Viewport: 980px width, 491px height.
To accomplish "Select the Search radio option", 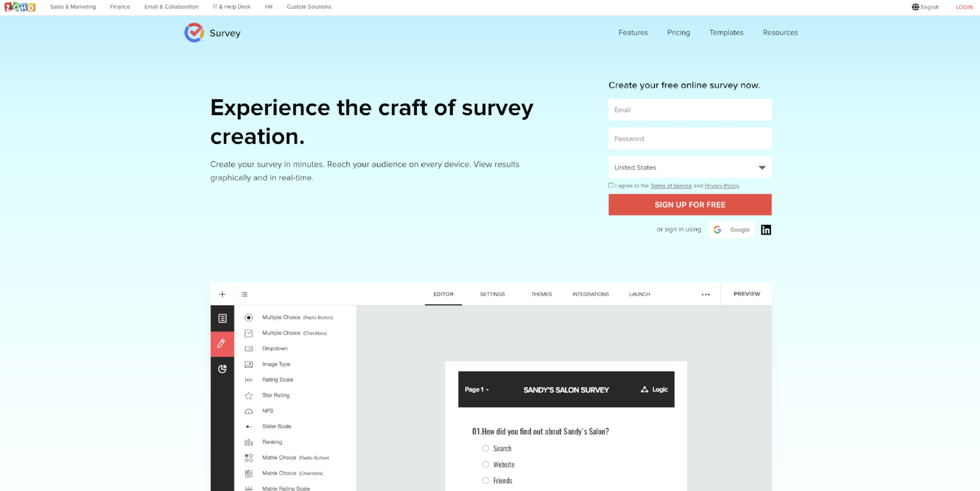I will (x=485, y=449).
